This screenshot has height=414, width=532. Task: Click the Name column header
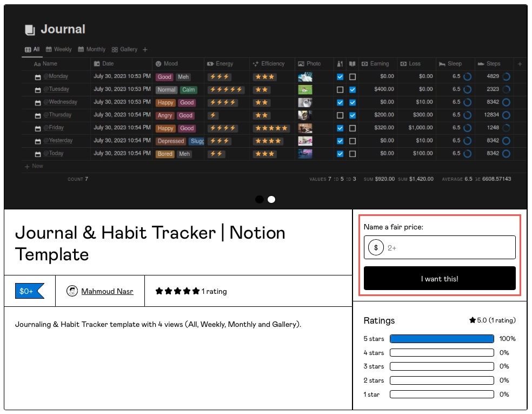coord(45,64)
